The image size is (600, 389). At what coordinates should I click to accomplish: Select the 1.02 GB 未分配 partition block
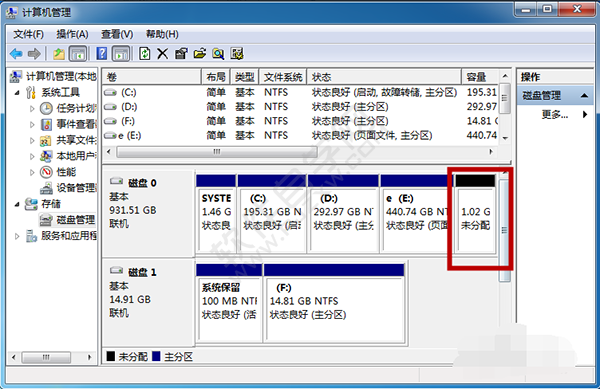476,213
